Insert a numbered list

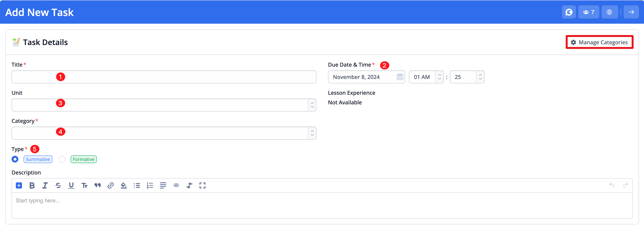coord(150,185)
